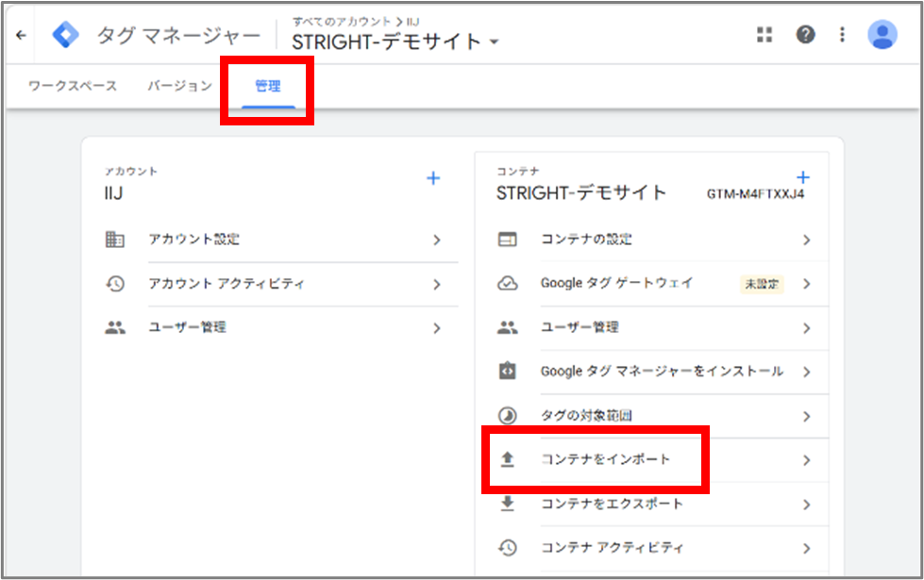Click the plus icon to add account

coord(433,178)
